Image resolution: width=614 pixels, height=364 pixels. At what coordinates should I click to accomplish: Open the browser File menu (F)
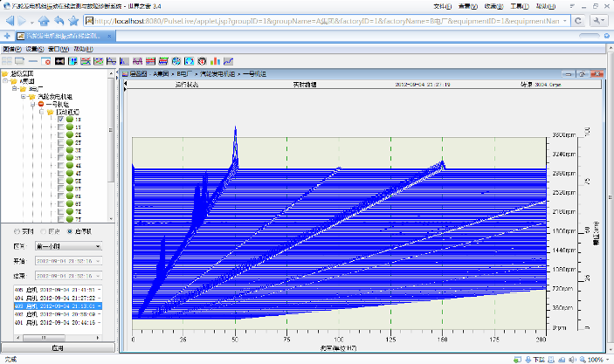[443, 6]
